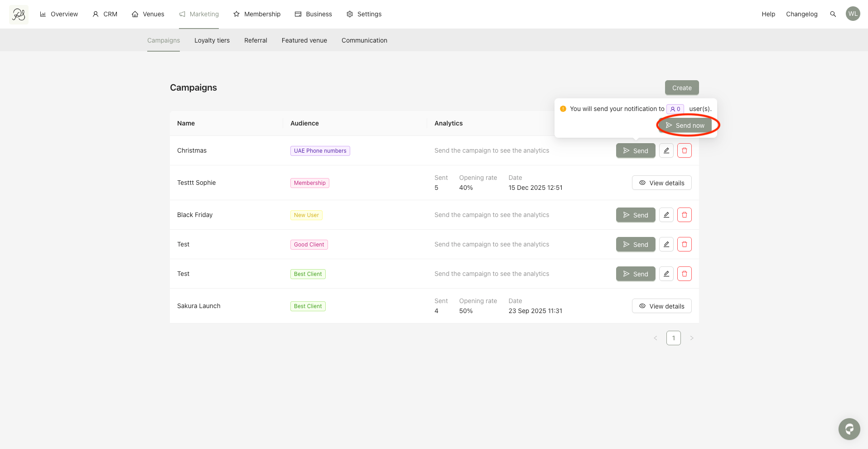Select page 1 in the pagination
The image size is (868, 449).
pyautogui.click(x=673, y=338)
